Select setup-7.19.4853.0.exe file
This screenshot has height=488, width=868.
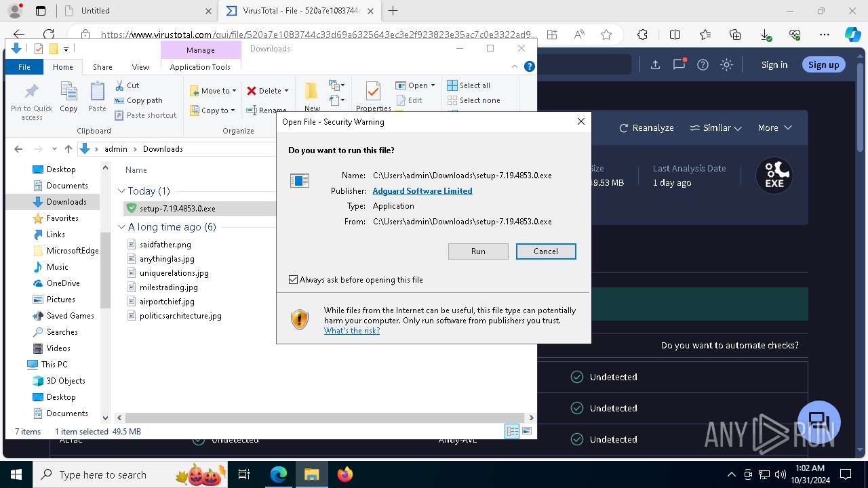[178, 209]
